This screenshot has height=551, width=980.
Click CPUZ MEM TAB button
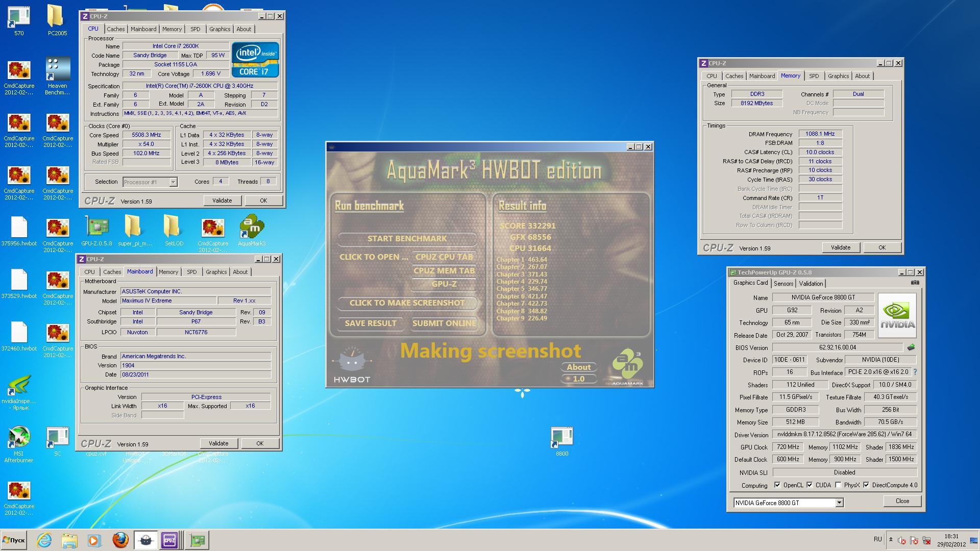tap(444, 270)
